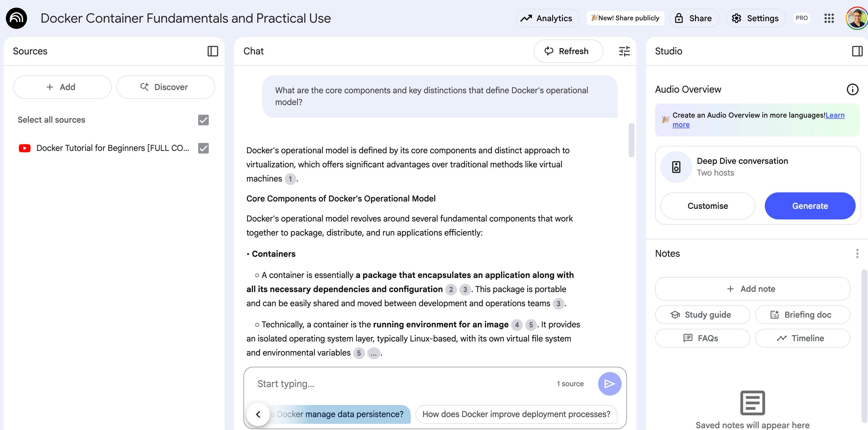Click the Audio Overview info icon
868x430 pixels.
pyautogui.click(x=852, y=89)
